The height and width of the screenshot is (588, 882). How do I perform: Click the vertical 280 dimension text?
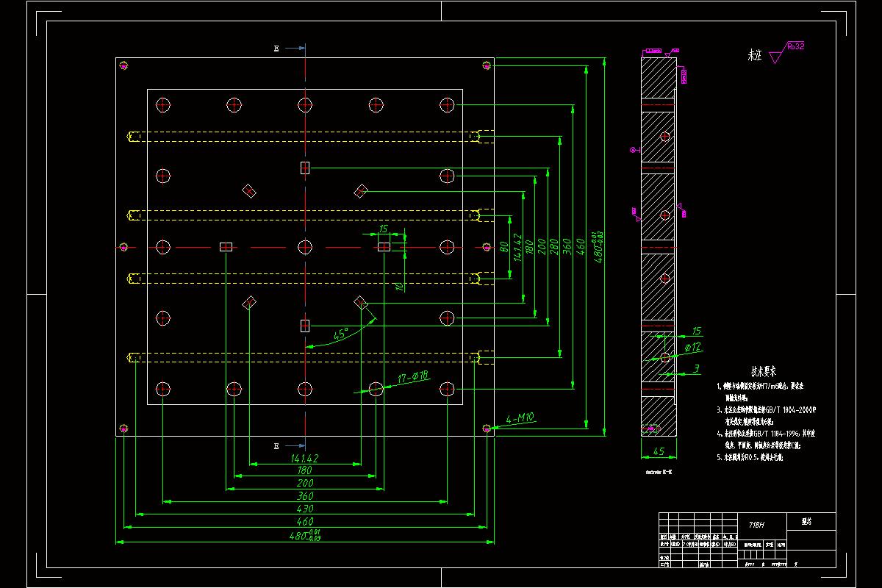[x=553, y=246]
